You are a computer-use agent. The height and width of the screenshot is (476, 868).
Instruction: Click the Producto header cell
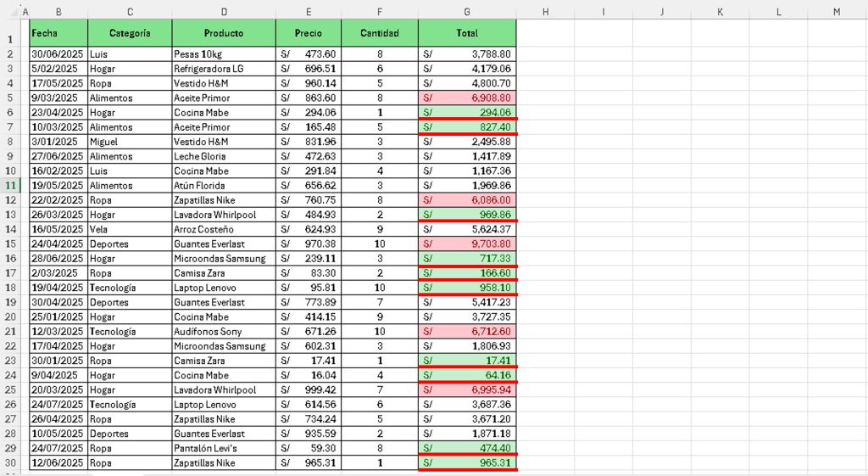tap(224, 33)
